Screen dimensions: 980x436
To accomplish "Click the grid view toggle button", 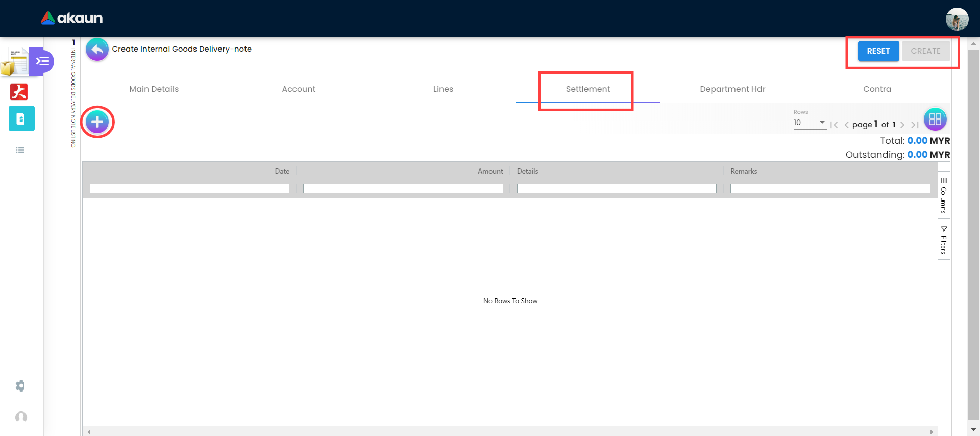I will coord(935,119).
